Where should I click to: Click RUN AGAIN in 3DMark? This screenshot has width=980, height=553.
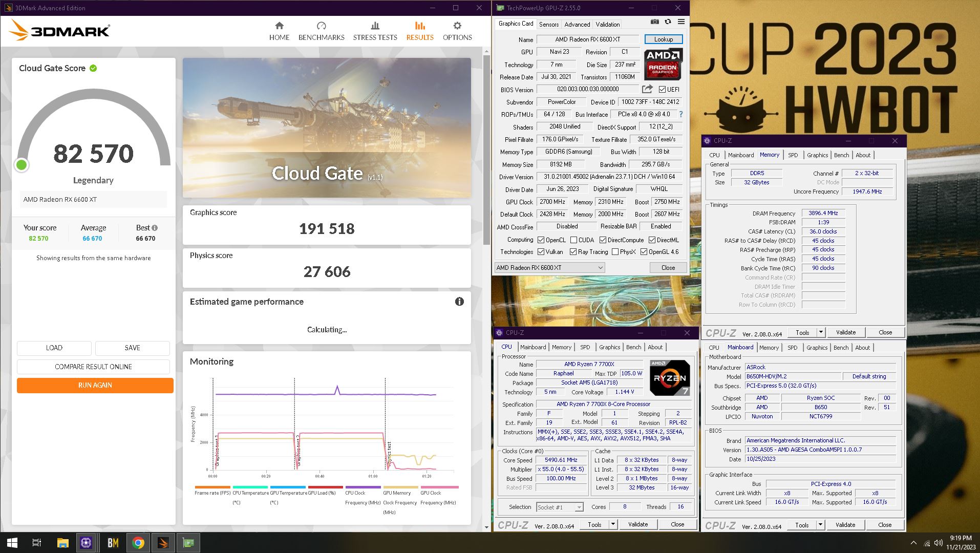(x=95, y=385)
